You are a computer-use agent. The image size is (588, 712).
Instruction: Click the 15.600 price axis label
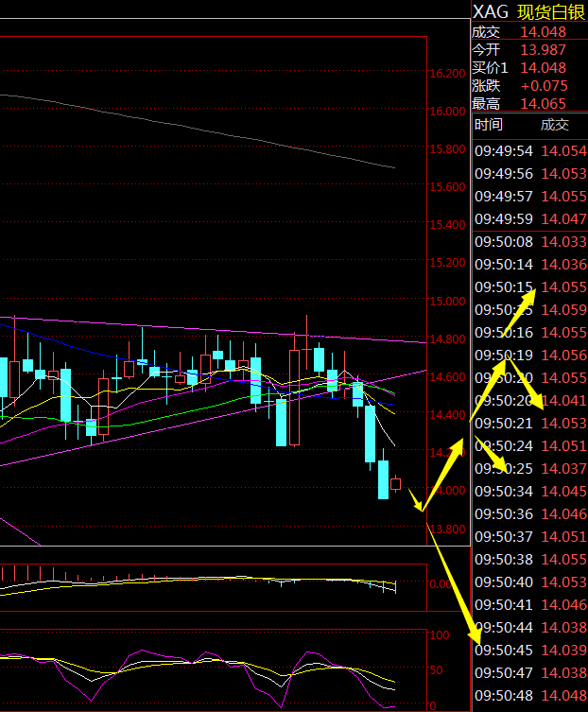point(447,186)
